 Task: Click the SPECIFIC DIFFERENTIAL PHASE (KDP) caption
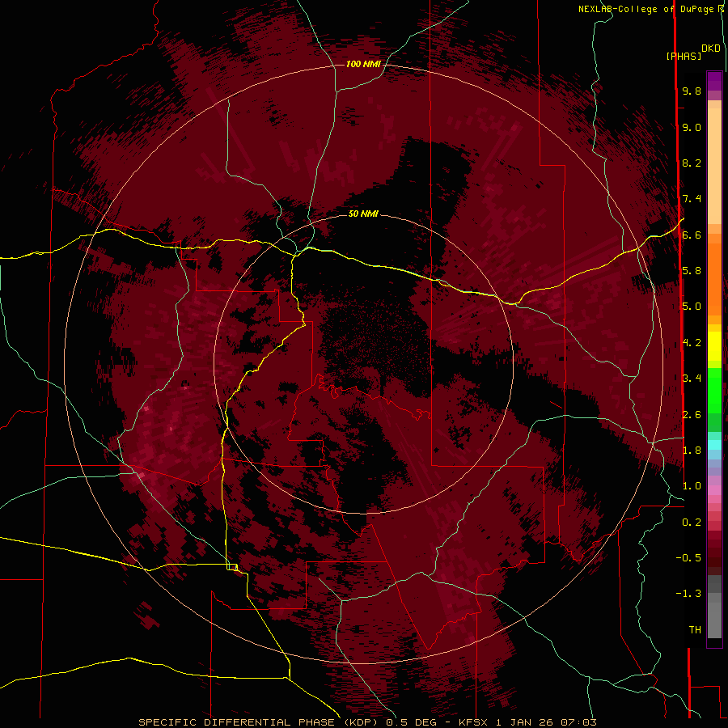[x=258, y=722]
